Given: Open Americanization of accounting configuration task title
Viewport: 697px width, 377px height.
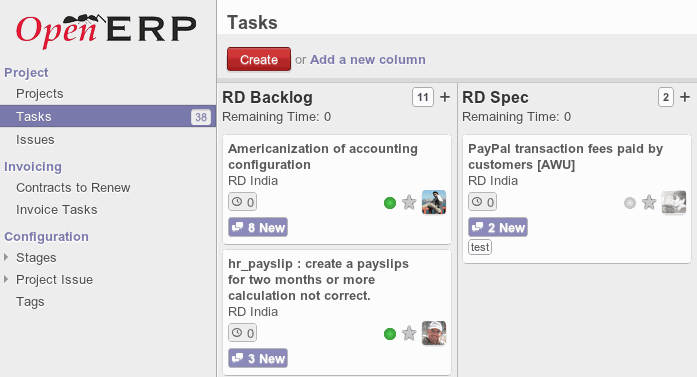Looking at the screenshot, I should pyautogui.click(x=323, y=156).
